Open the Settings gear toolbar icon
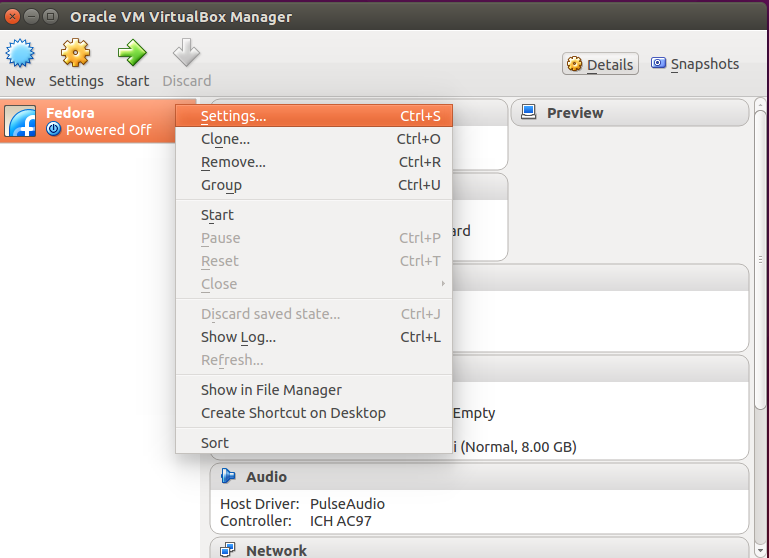 tap(76, 52)
